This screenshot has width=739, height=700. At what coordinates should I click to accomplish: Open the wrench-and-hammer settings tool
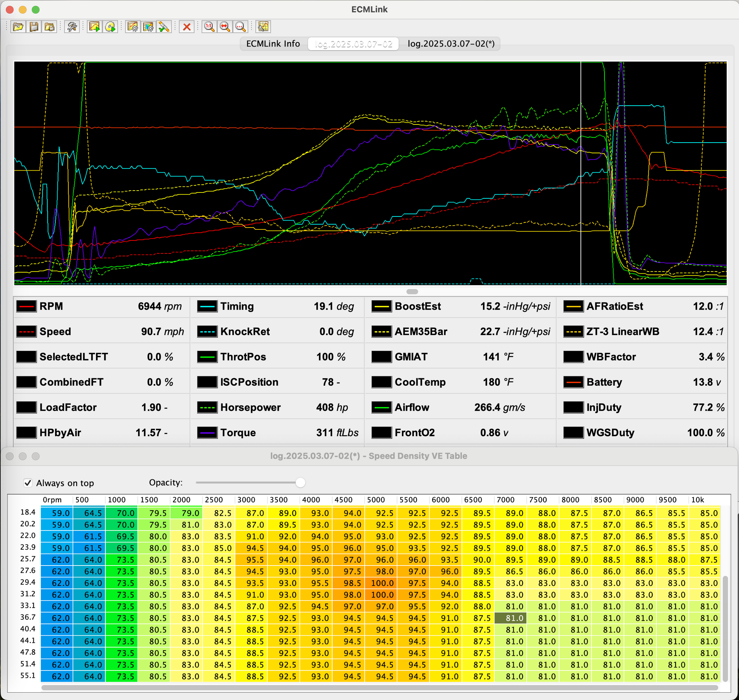[72, 27]
